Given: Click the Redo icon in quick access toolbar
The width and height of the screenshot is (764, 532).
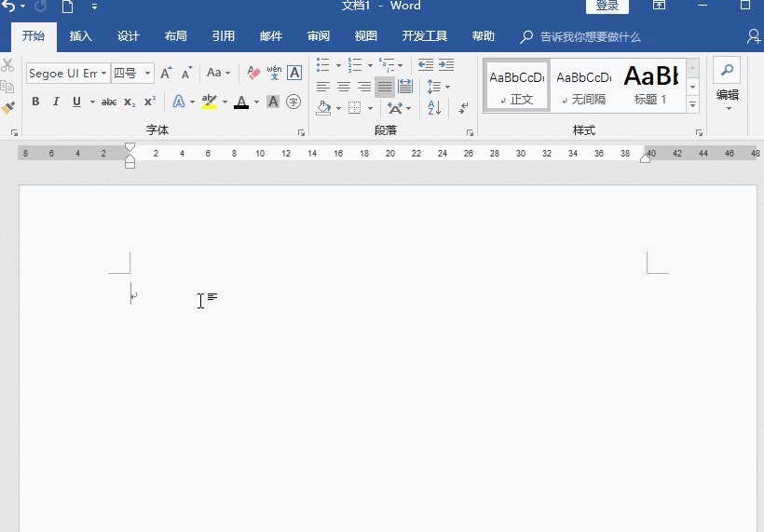Looking at the screenshot, I should [40, 6].
